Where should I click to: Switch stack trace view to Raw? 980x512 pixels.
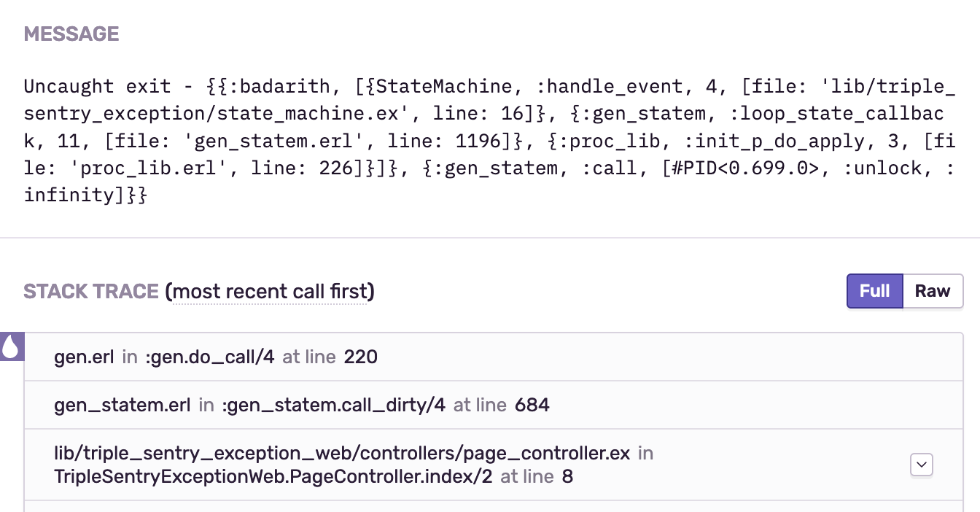click(933, 291)
